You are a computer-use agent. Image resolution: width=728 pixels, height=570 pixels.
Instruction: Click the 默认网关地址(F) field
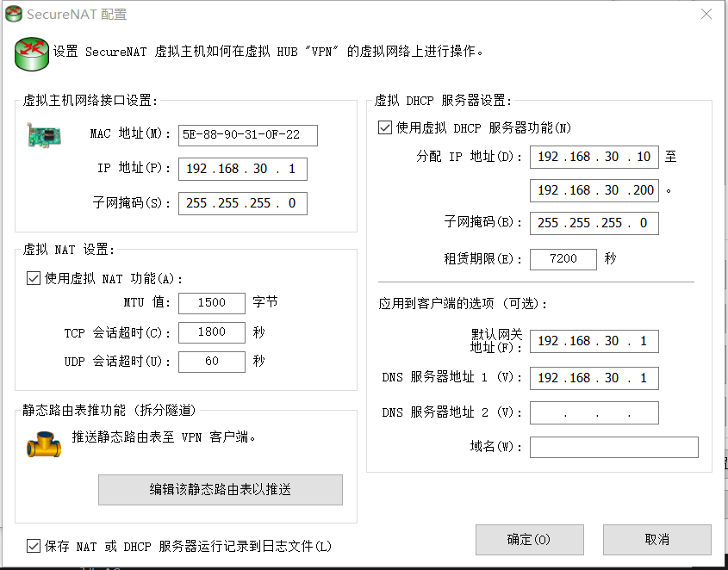click(594, 341)
